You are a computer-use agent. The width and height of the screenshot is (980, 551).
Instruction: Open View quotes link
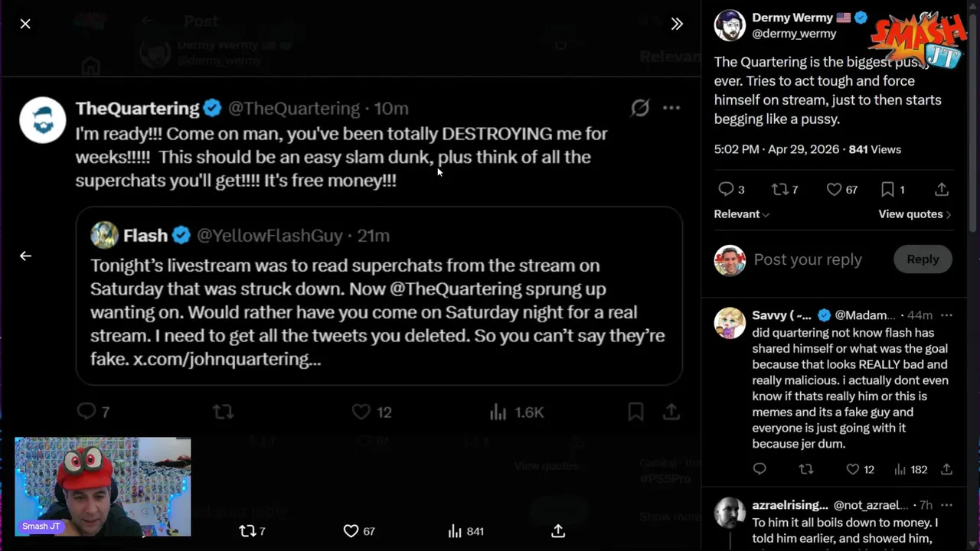click(x=914, y=214)
